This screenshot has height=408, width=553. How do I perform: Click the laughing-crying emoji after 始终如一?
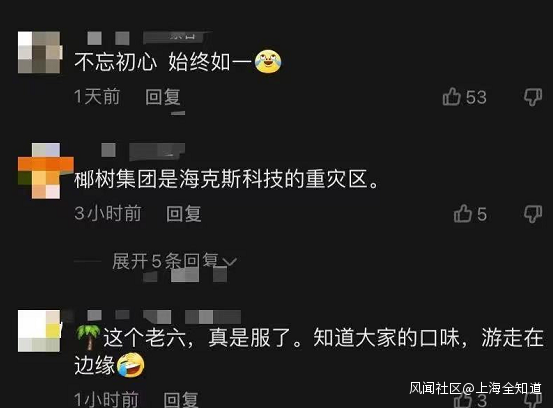(268, 61)
